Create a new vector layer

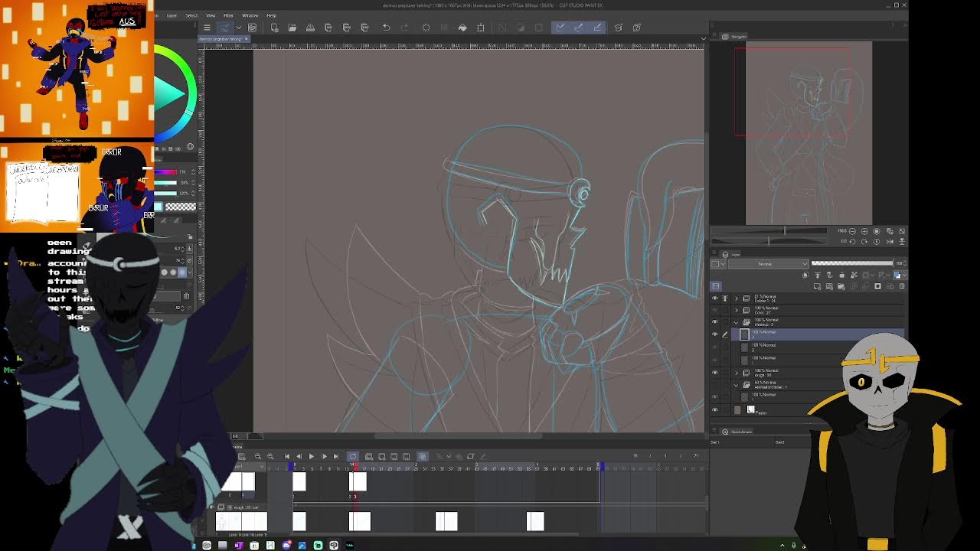(829, 286)
